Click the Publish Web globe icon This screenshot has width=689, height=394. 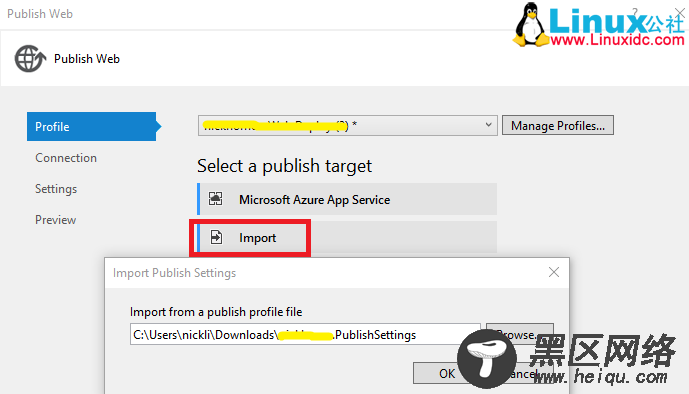coord(30,58)
